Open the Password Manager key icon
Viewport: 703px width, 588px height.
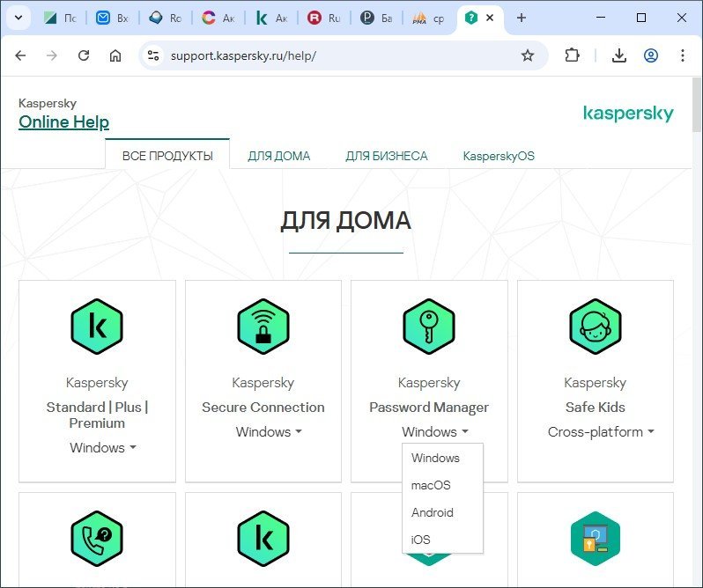point(429,327)
